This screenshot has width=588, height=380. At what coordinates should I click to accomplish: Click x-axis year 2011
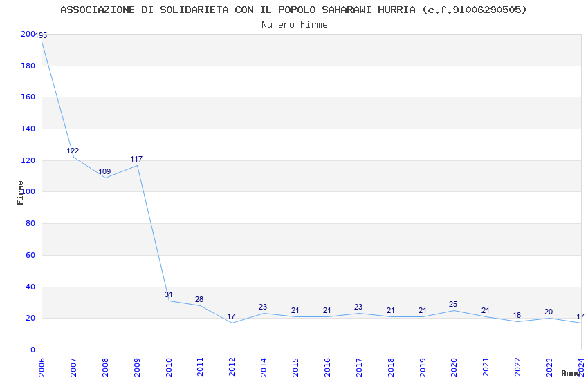point(200,368)
